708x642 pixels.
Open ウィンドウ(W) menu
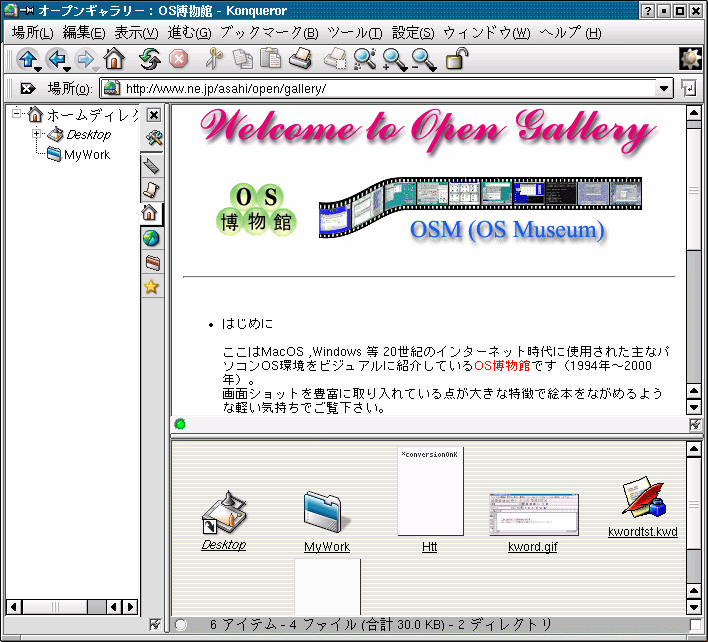tap(487, 33)
